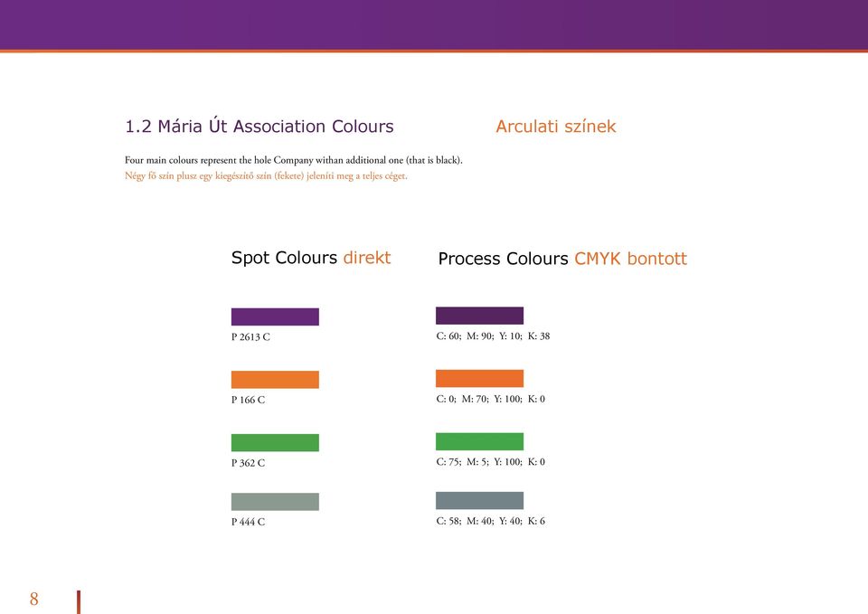The height and width of the screenshot is (614, 868).
Task: Click the label 'P 2613 C'
Action: 250,336
